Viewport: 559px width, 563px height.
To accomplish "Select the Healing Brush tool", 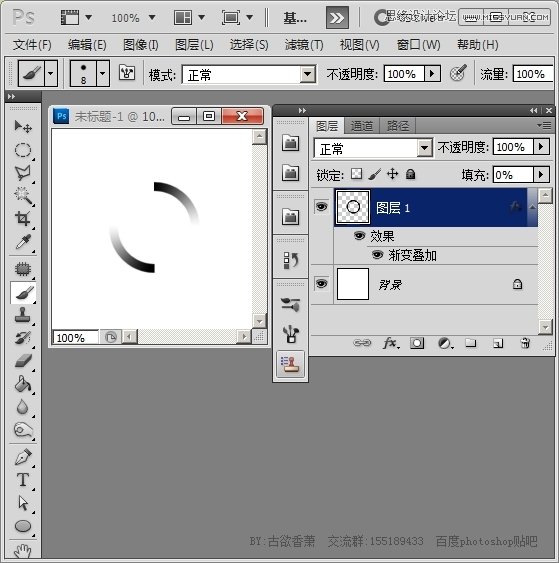I will (23, 269).
